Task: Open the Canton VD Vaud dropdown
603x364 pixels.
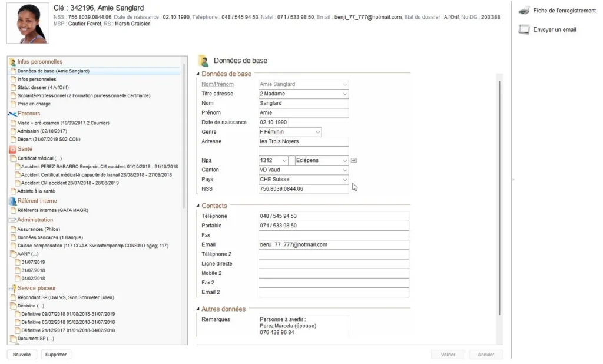Action: [344, 170]
